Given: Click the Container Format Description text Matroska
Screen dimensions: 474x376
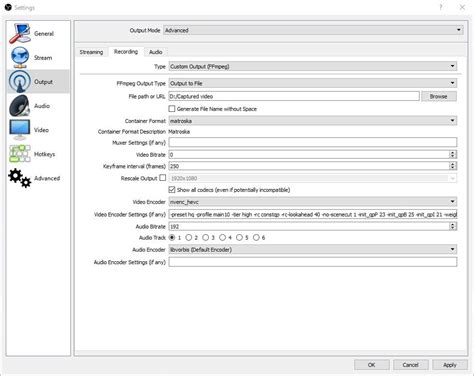Looking at the screenshot, I should [x=179, y=132].
